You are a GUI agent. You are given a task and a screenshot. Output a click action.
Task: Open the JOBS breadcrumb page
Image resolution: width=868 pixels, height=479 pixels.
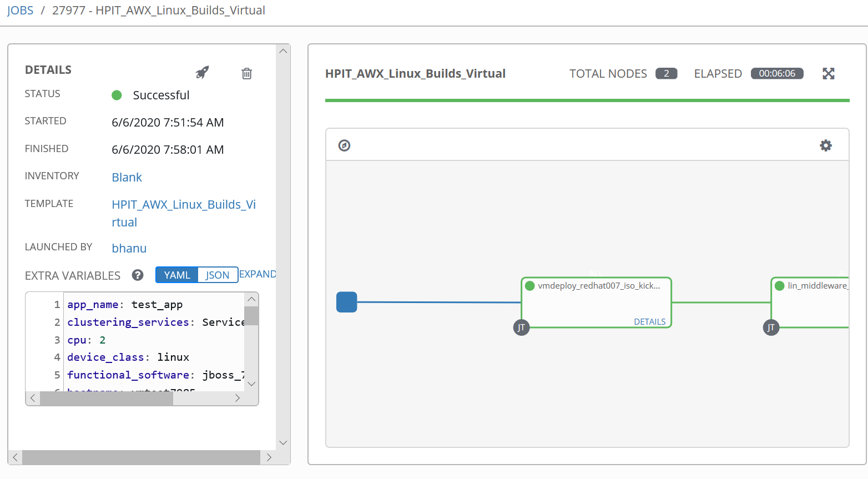click(x=20, y=9)
